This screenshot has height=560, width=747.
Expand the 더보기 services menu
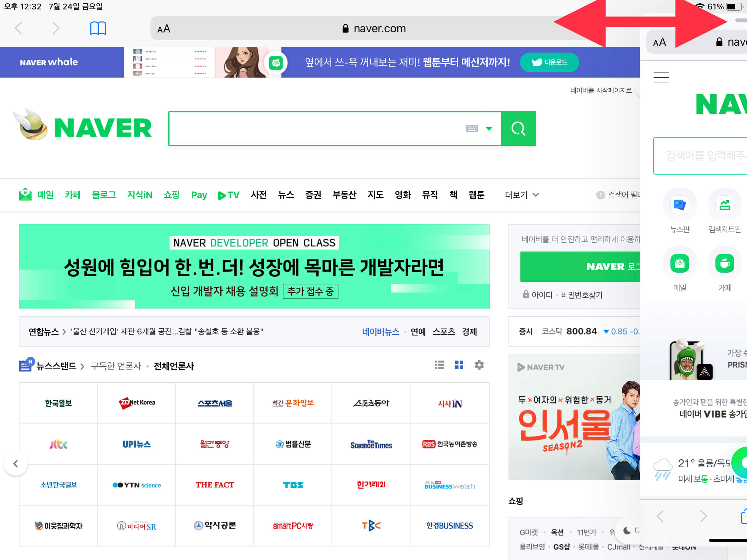tap(521, 195)
